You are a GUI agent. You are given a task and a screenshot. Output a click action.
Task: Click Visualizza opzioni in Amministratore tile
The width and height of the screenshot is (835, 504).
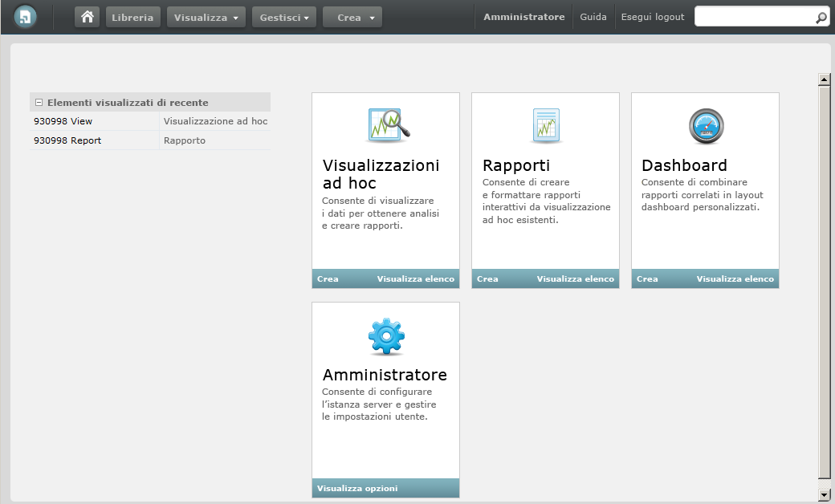pos(356,489)
